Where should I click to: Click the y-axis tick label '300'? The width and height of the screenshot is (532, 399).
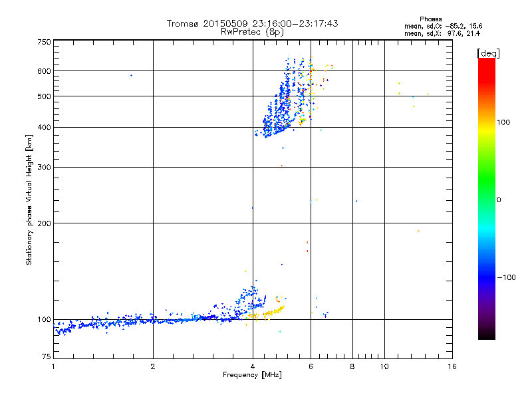44,168
